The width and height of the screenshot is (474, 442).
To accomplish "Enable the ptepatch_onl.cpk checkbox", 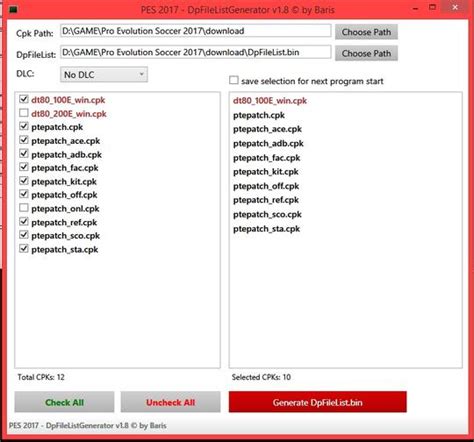I will [x=24, y=208].
